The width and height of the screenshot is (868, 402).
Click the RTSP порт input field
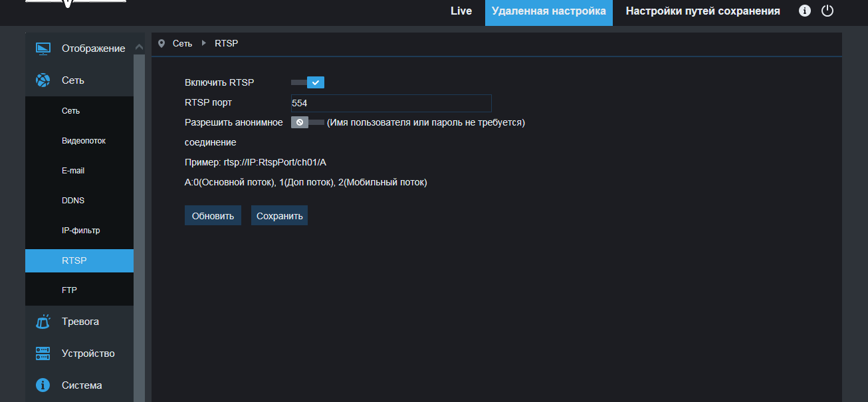click(391, 103)
